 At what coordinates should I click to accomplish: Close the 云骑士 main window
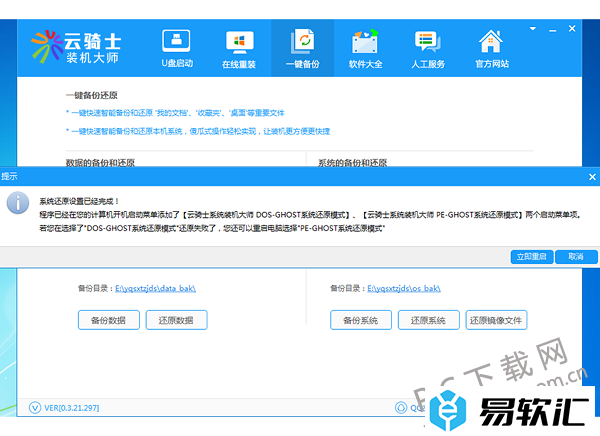[x=572, y=29]
